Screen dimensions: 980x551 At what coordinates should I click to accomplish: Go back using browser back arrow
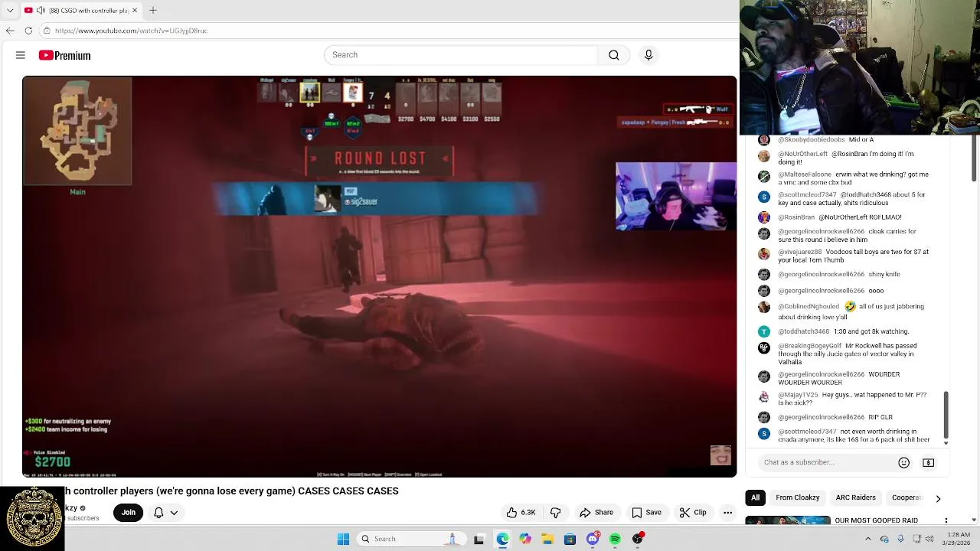[x=10, y=31]
